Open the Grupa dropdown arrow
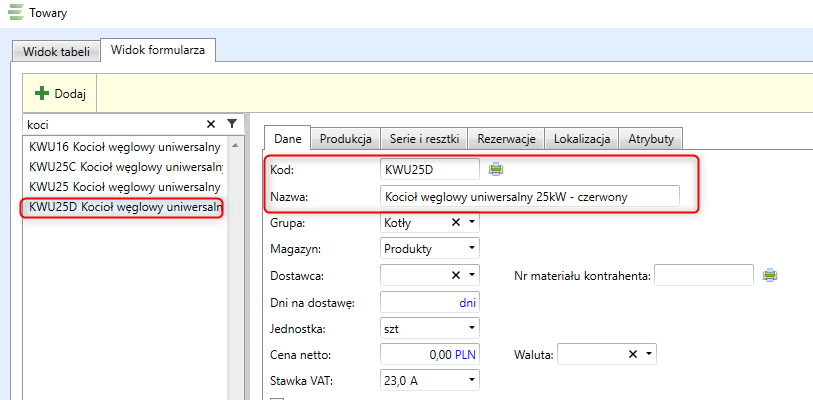Viewport: 813px width, 400px height. click(471, 222)
